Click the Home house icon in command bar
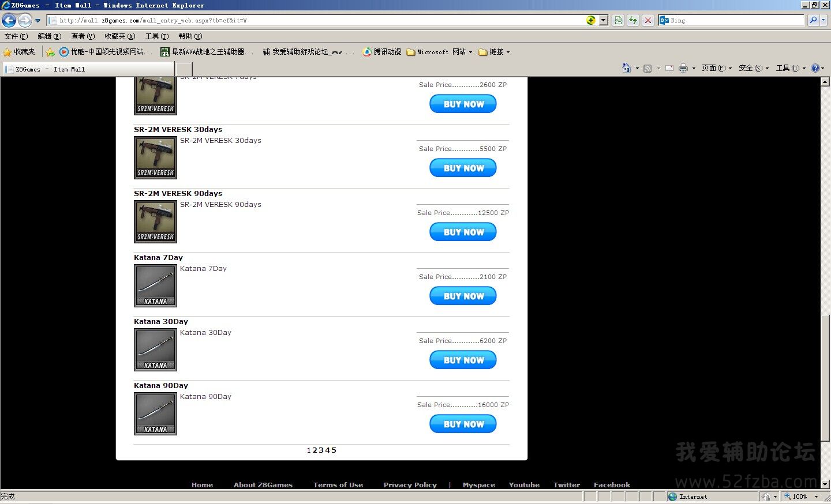 627,68
